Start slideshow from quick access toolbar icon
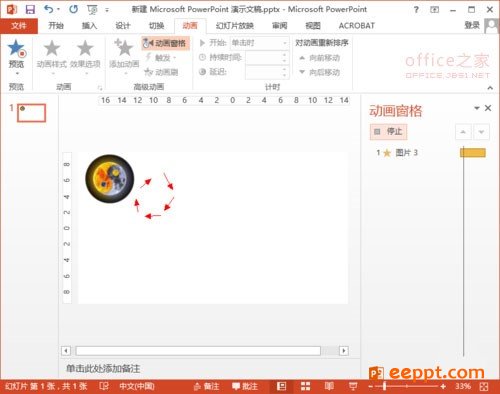This screenshot has width=500, height=394. point(92,10)
